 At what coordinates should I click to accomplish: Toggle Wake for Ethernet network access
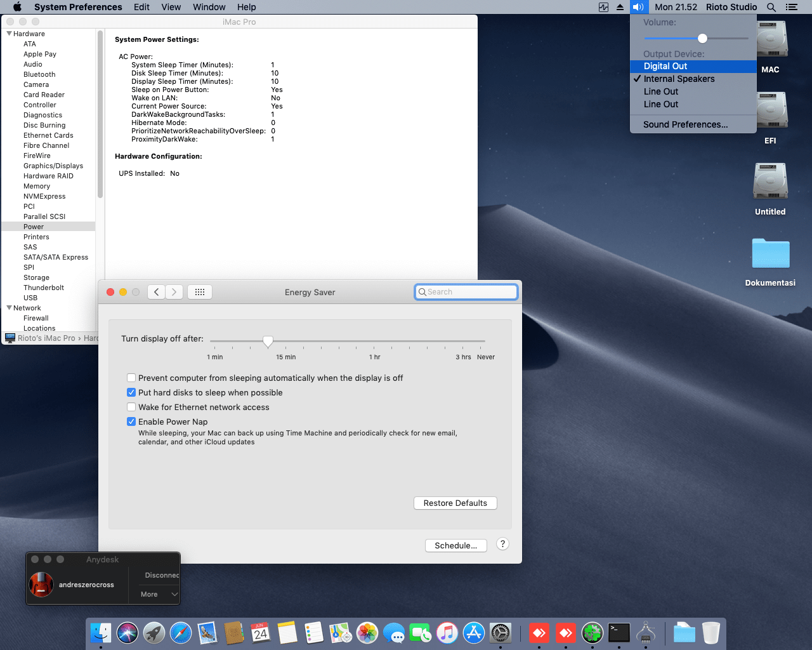point(131,407)
